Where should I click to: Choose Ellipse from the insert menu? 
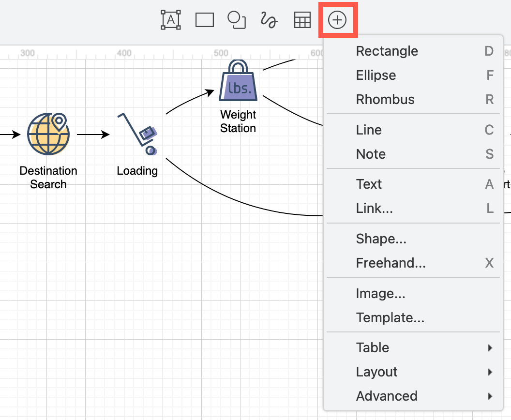click(376, 75)
